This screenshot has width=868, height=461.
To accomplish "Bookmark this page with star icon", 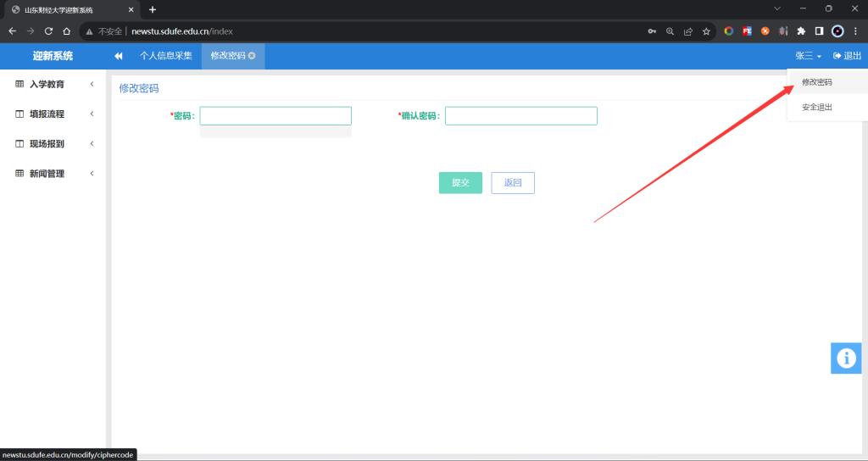I will [x=706, y=31].
